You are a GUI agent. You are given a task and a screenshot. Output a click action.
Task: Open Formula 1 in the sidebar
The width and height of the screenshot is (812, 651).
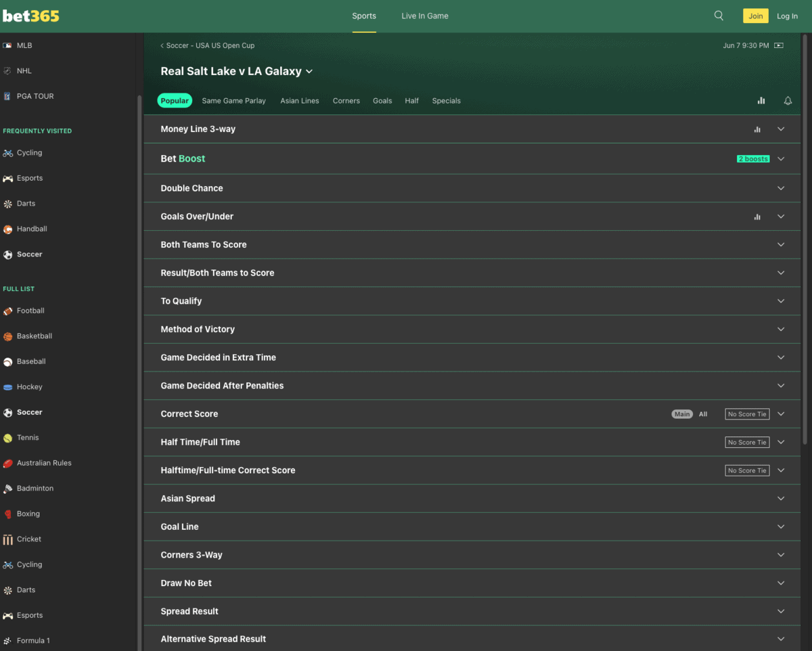33,641
